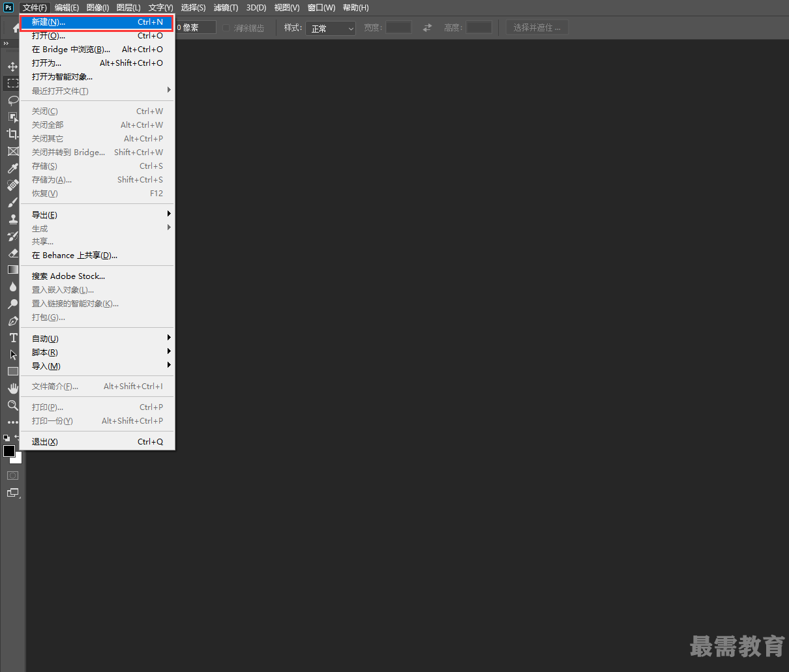Select the History Brush tool

(12, 236)
